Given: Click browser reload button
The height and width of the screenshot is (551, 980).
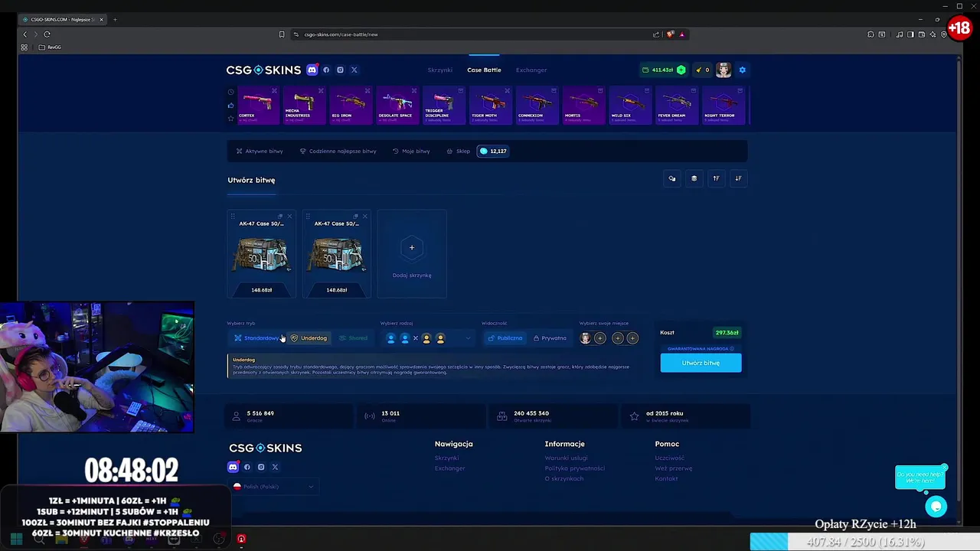Looking at the screenshot, I should tap(47, 34).
